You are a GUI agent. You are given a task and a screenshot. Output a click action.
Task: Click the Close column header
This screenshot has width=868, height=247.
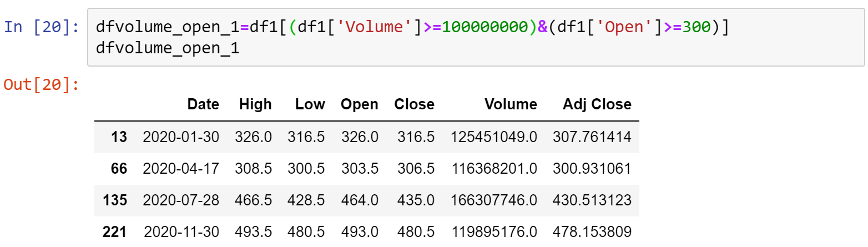point(415,104)
